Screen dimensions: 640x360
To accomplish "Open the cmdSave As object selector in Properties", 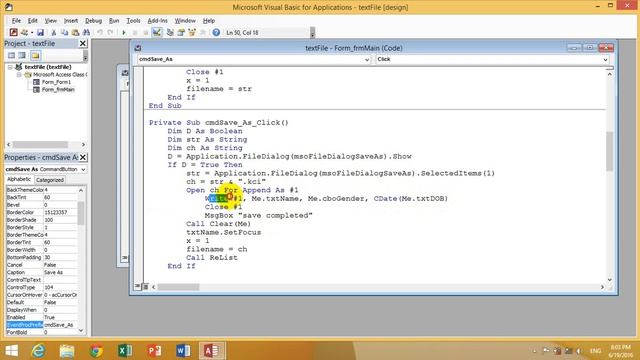I will (x=83, y=169).
